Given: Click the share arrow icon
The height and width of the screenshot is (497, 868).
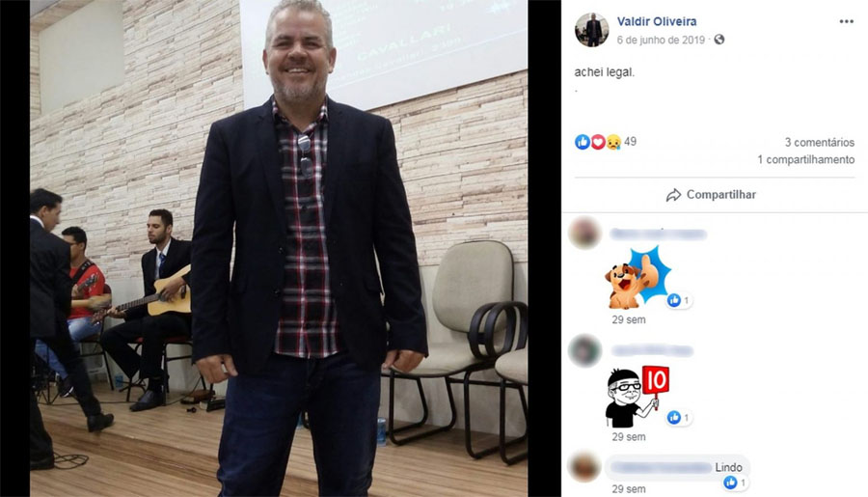Looking at the screenshot, I should 673,195.
